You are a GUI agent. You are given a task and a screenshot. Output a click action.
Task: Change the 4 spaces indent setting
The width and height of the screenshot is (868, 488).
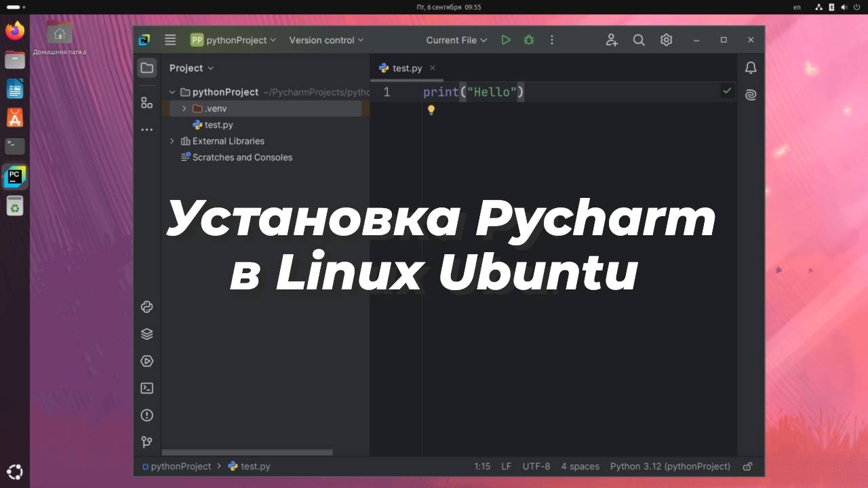(x=580, y=466)
